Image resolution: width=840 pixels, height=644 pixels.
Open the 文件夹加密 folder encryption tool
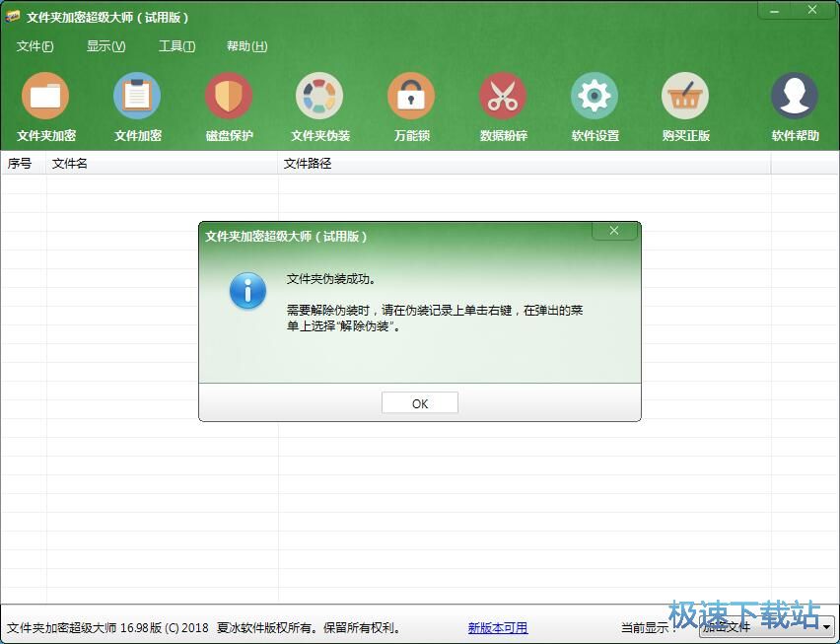[x=45, y=107]
